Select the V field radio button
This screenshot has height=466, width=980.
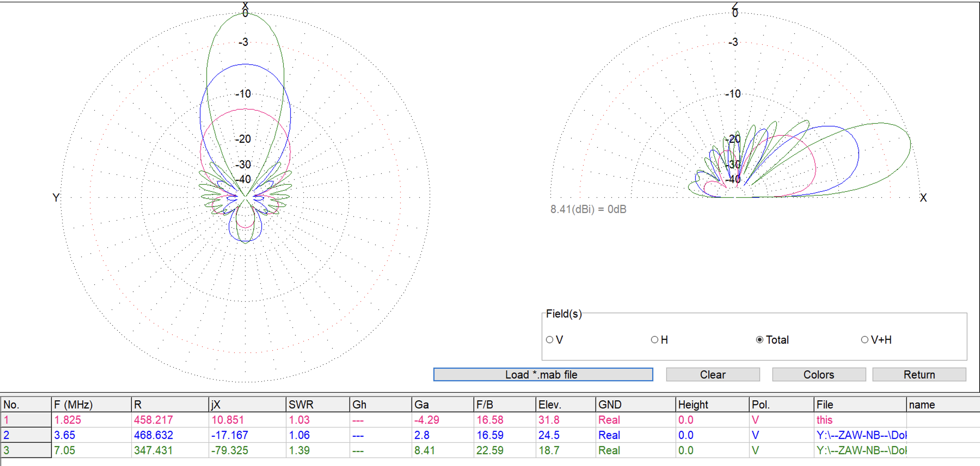[550, 340]
